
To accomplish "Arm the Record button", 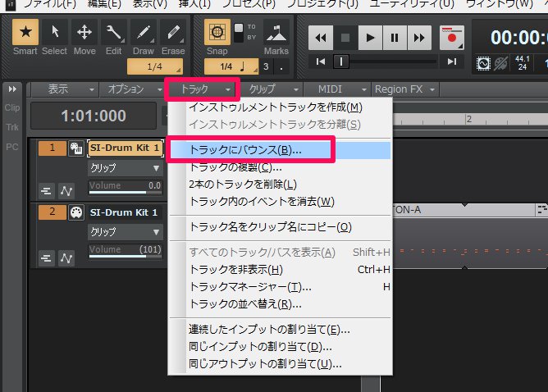I will 451,38.
